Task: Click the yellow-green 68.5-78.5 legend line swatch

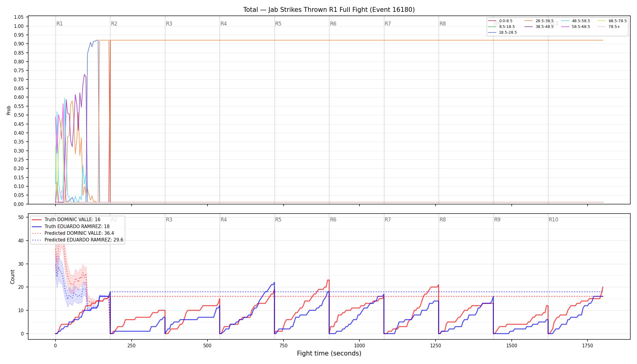Action: [x=602, y=21]
